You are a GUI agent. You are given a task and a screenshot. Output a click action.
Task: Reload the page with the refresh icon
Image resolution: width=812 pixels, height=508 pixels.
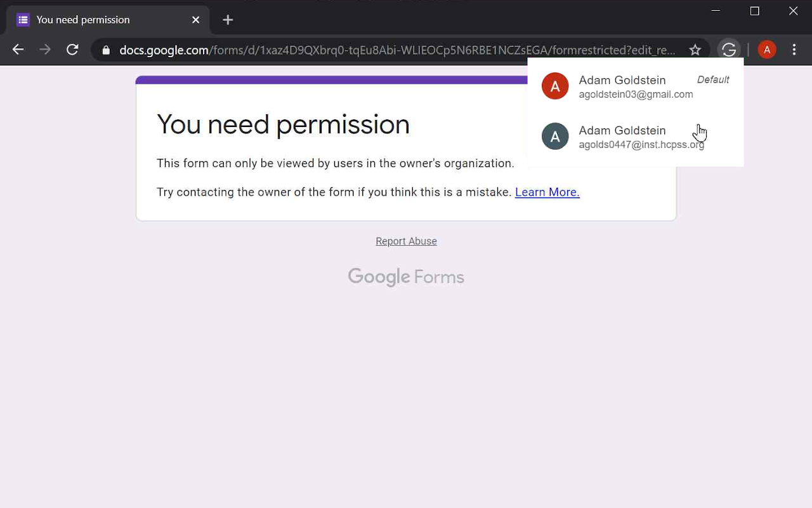72,50
